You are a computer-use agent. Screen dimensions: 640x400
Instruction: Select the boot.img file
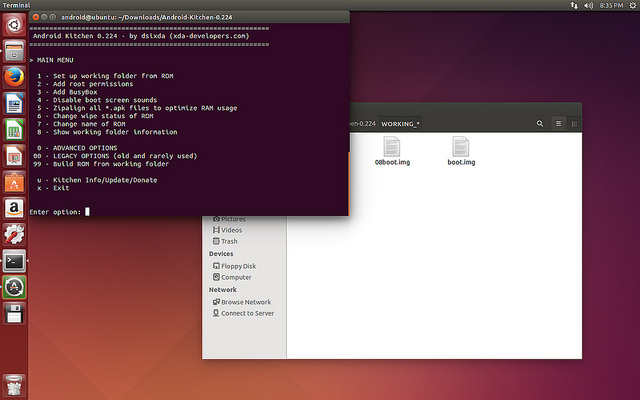(x=461, y=152)
